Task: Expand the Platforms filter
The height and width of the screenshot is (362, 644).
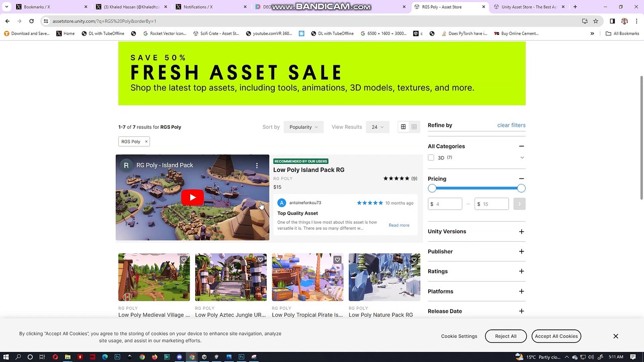Action: (x=521, y=292)
